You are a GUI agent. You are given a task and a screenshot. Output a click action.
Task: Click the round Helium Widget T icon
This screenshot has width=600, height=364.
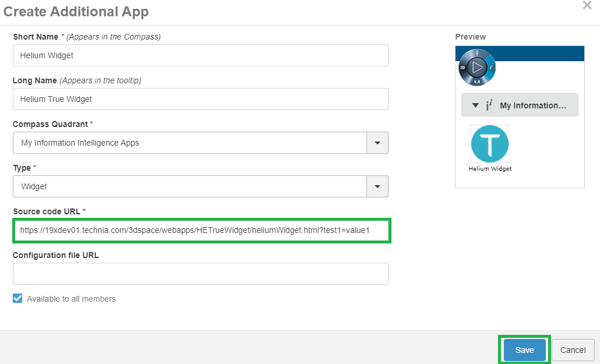[x=490, y=144]
